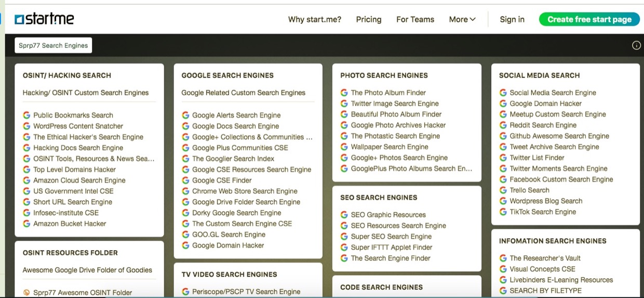The height and width of the screenshot is (298, 644).
Task: Open Google Docs Search Engine link
Action: 236,126
